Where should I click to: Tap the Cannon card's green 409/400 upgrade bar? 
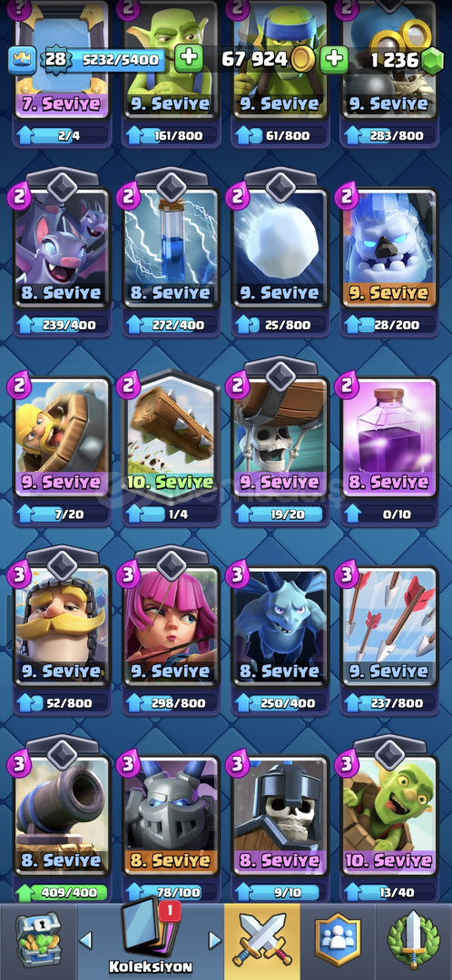[x=63, y=892]
